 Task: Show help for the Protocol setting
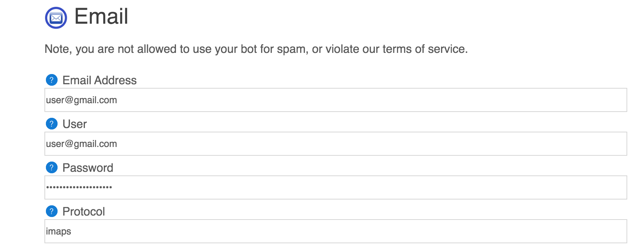52,211
